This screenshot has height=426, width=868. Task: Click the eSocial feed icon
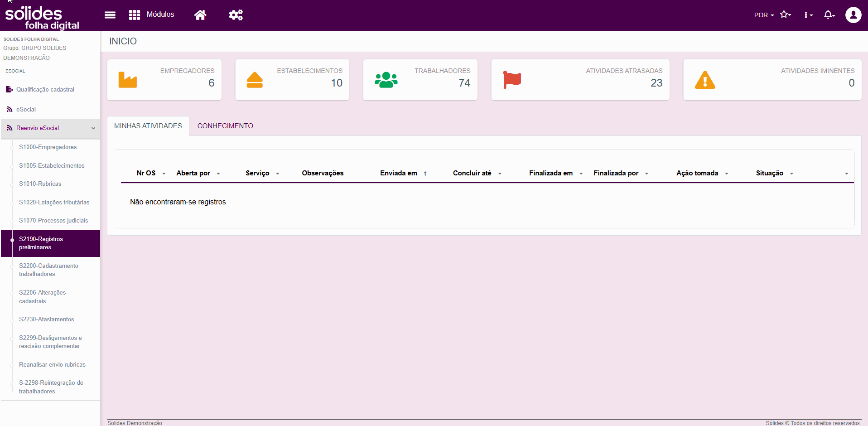tap(10, 109)
